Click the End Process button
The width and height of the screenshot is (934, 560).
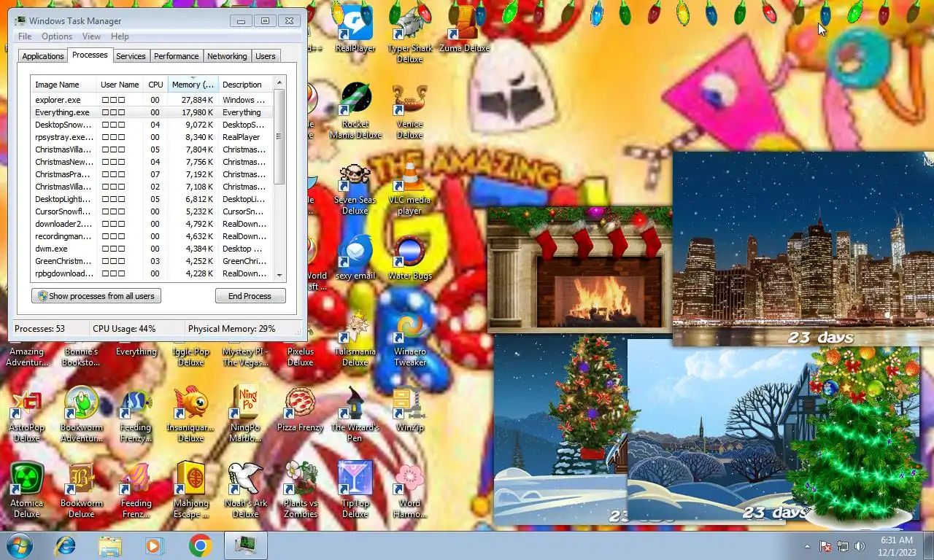click(250, 296)
